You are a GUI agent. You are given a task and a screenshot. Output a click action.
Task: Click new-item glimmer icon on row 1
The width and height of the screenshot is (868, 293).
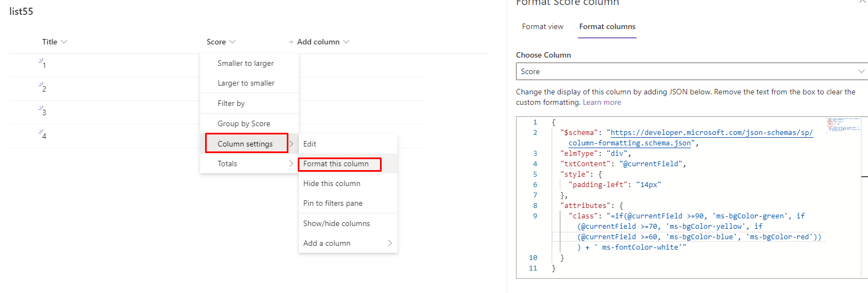pos(41,61)
